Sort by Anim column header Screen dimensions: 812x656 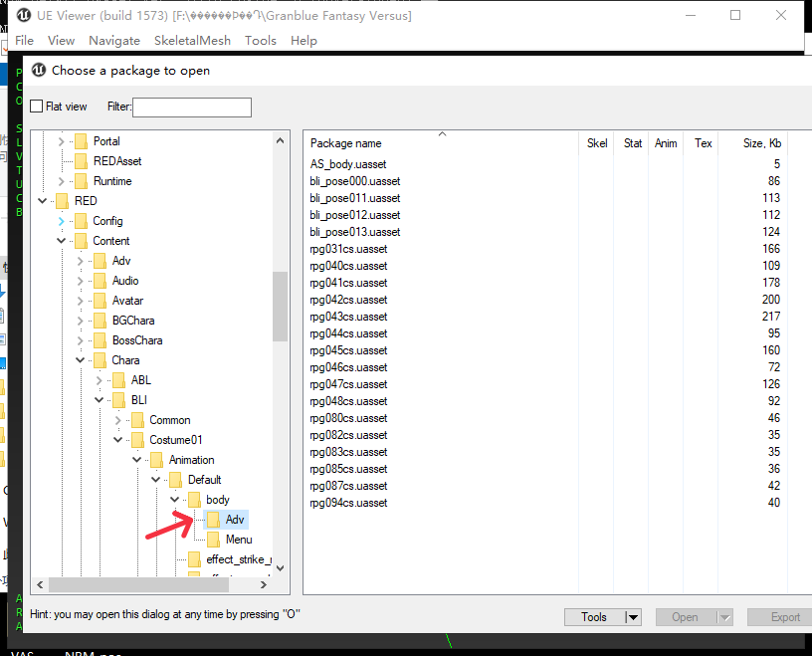pos(666,143)
